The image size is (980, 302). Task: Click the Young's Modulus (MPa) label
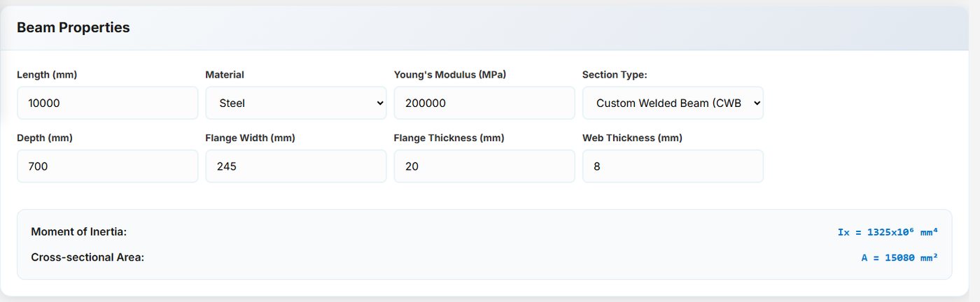(450, 75)
